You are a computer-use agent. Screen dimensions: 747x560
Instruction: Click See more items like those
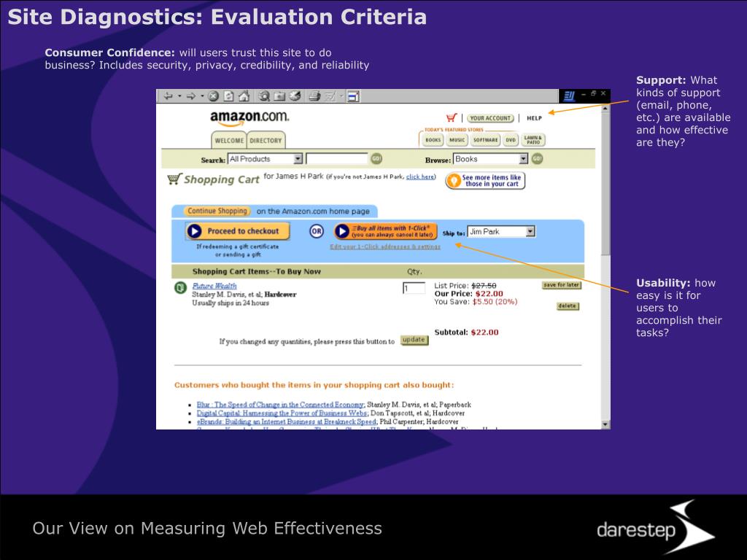485,181
